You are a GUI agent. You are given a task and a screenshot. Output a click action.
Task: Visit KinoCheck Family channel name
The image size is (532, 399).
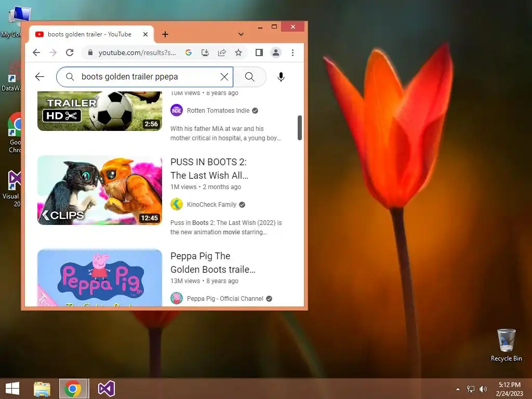pos(212,205)
